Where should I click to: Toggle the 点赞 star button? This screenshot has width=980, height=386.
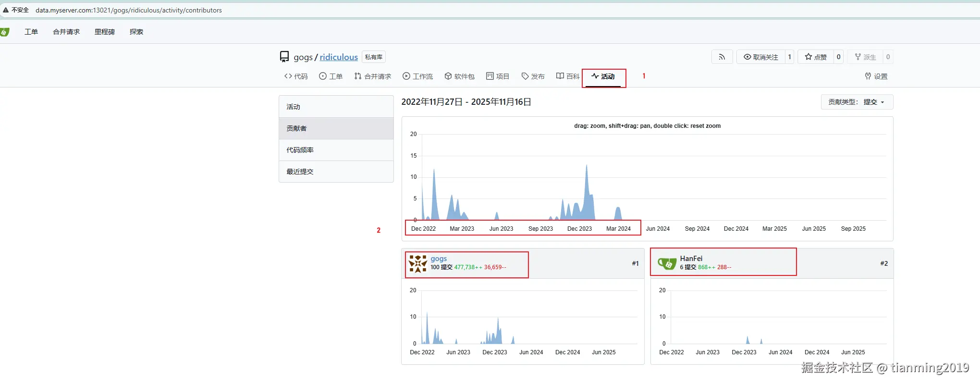click(816, 57)
